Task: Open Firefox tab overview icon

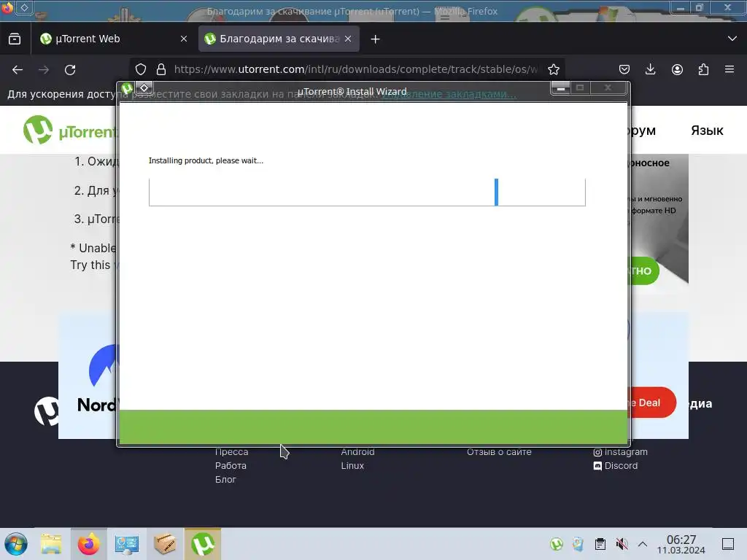Action: click(15, 39)
